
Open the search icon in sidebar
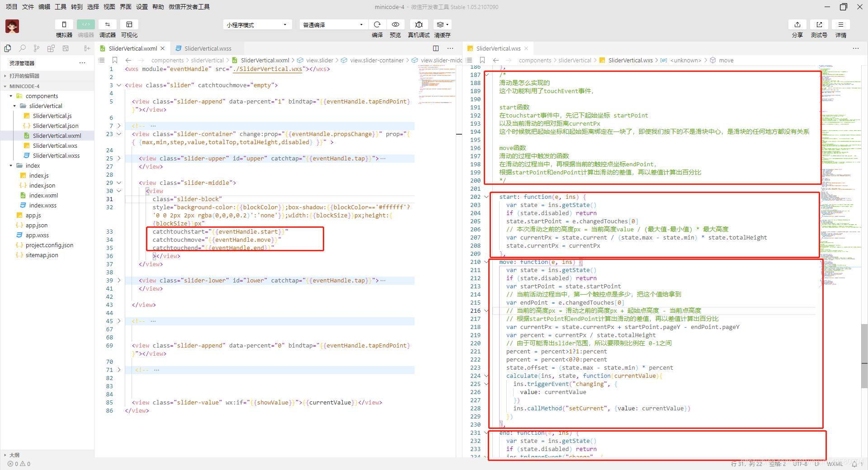[x=22, y=48]
